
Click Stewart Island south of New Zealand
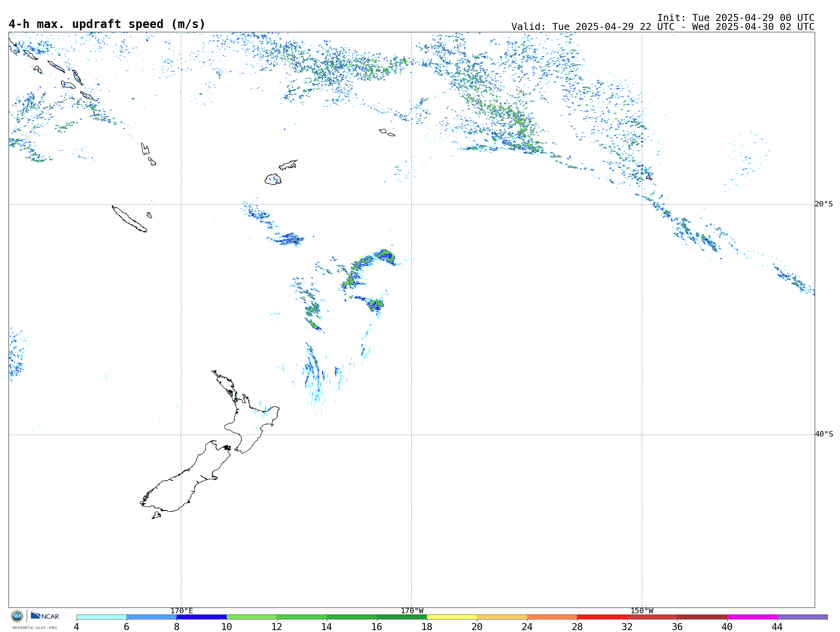(156, 515)
